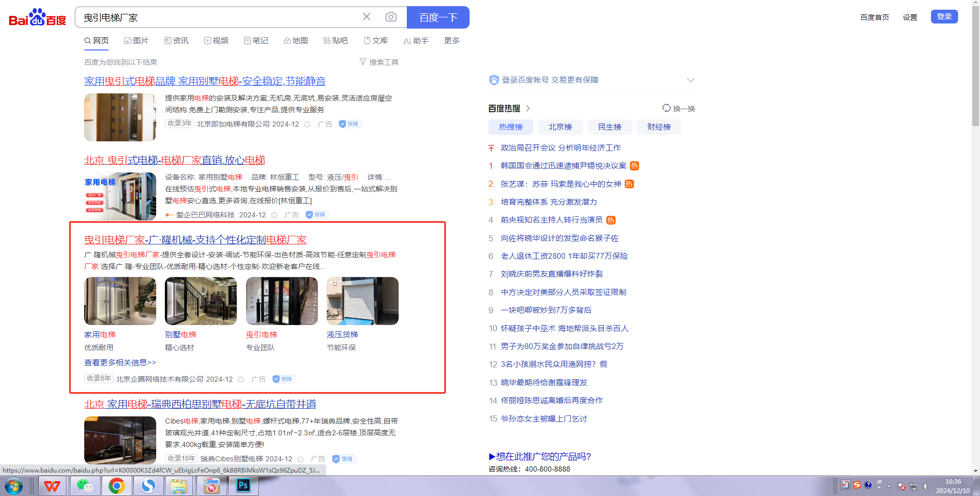
Task: Open the Windows Start button
Action: 14,486
